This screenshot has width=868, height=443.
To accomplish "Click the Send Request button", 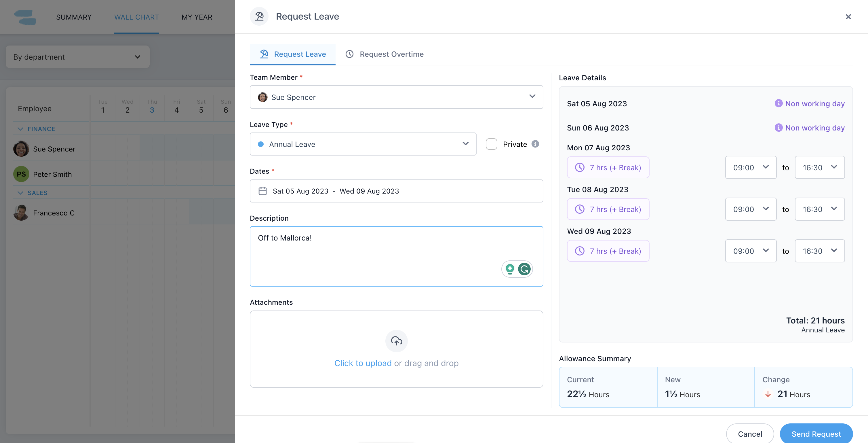I will click(816, 433).
